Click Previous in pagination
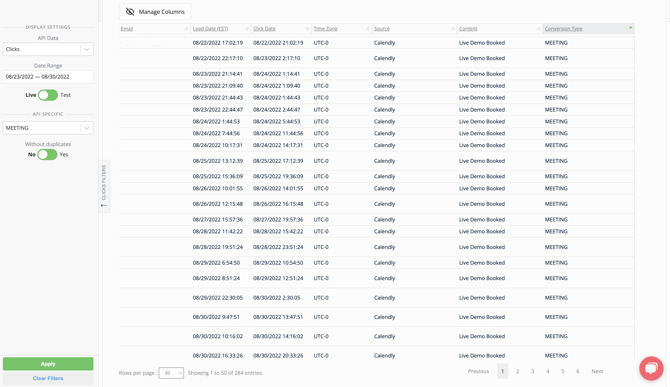 pyautogui.click(x=478, y=371)
